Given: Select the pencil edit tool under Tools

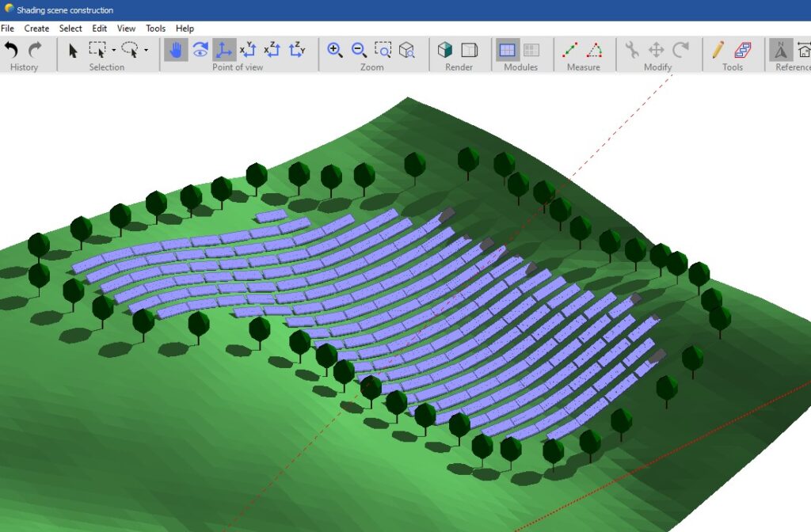Looking at the screenshot, I should point(718,49).
